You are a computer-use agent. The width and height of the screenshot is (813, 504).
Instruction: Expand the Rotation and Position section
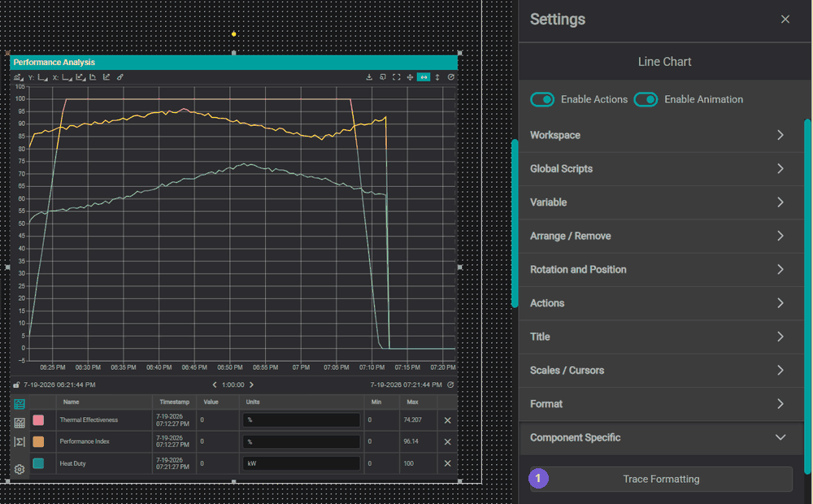click(x=661, y=270)
